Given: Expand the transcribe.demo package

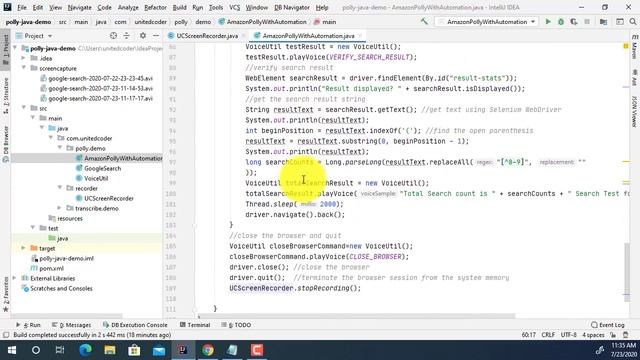Looking at the screenshot, I should (x=60, y=208).
